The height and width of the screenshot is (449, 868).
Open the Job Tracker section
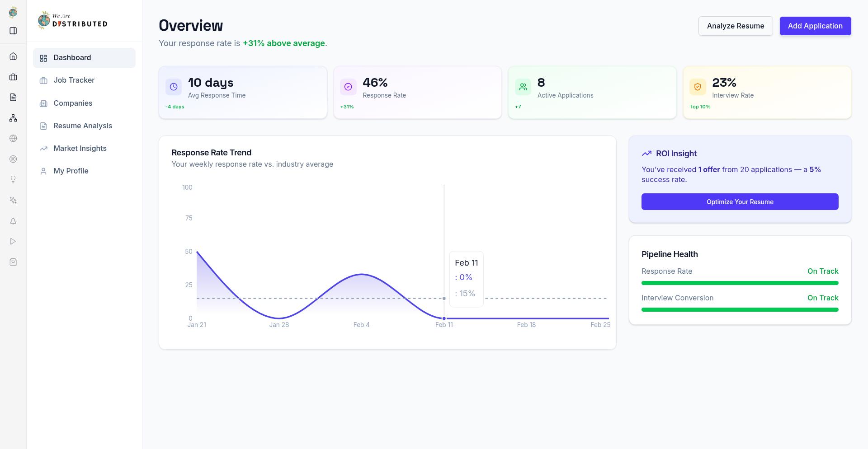coord(74,80)
